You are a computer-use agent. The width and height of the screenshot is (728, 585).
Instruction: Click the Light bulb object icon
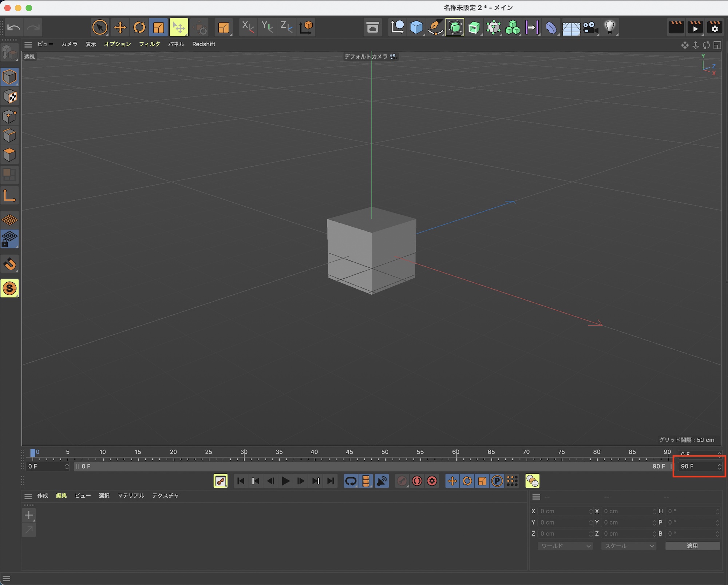coord(610,27)
